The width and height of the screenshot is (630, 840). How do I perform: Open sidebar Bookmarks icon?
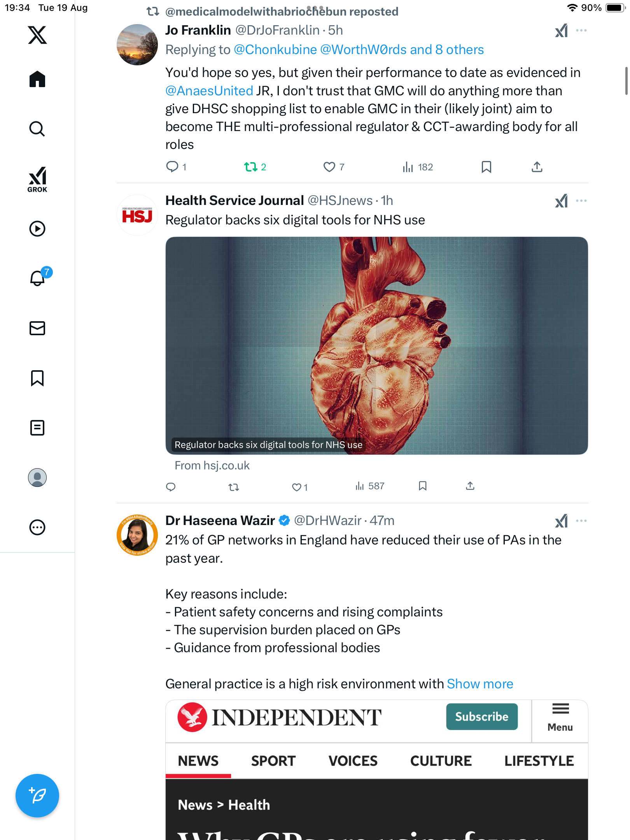tap(37, 378)
